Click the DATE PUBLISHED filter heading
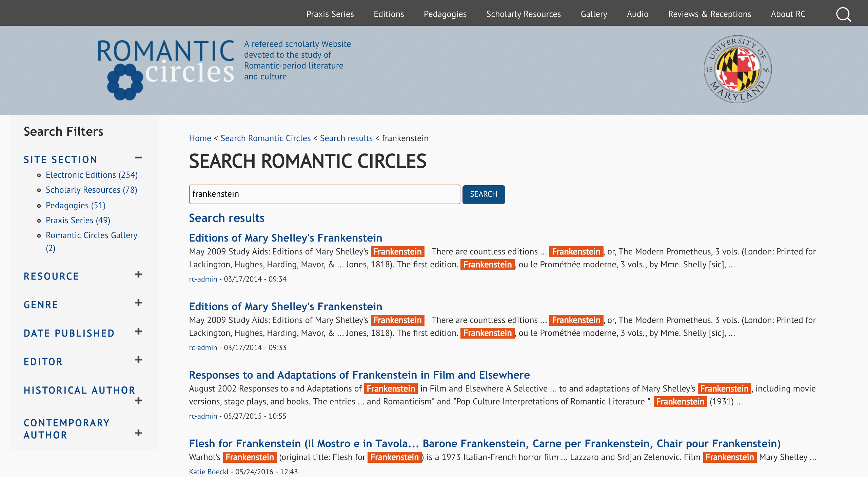This screenshot has height=477, width=868. (x=69, y=333)
